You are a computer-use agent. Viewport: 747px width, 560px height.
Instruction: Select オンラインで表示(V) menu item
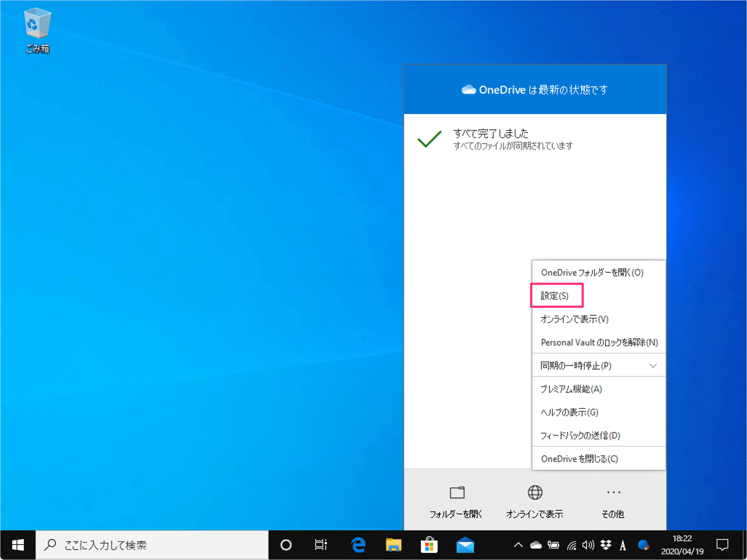pyautogui.click(x=599, y=319)
